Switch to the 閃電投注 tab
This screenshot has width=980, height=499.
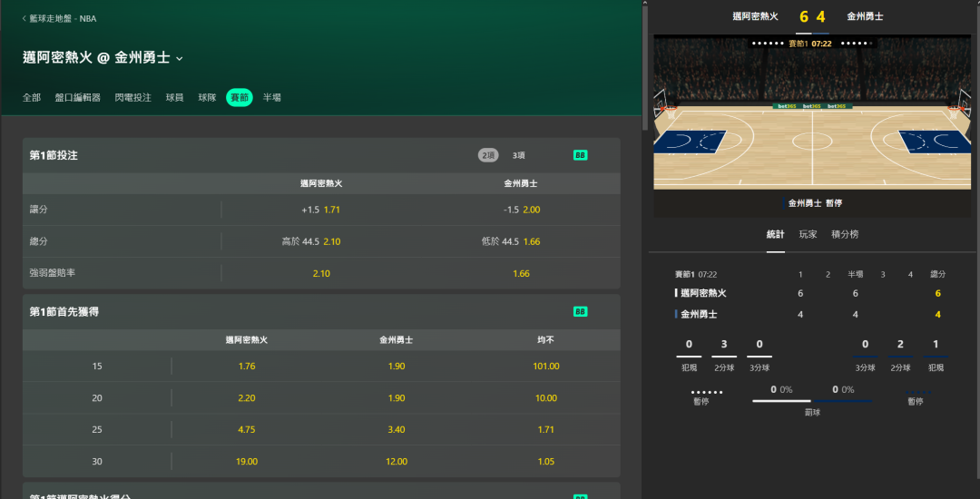point(132,97)
